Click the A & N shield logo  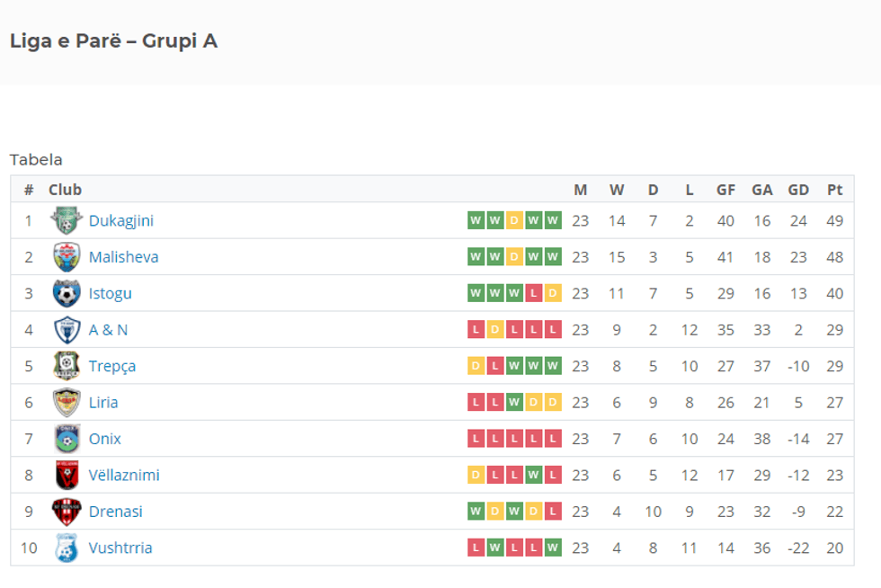(x=67, y=330)
